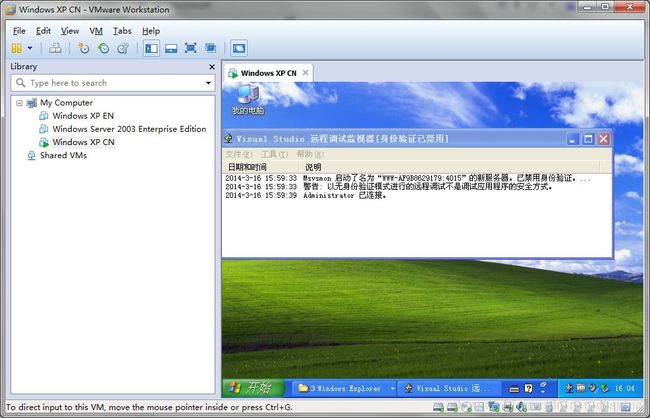
Task: Click the XP tray clock 16:04
Action: (x=624, y=389)
